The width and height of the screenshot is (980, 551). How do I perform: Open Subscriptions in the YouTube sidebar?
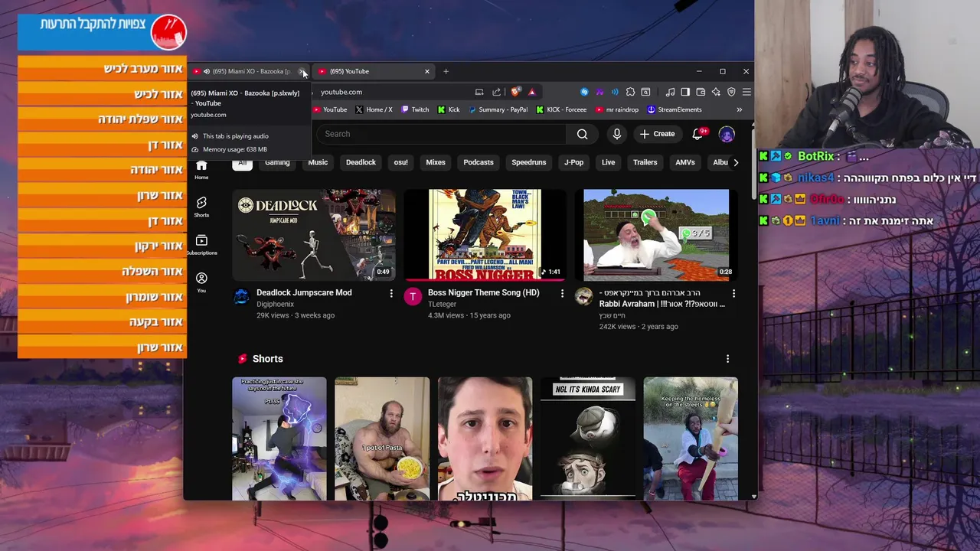pos(201,244)
